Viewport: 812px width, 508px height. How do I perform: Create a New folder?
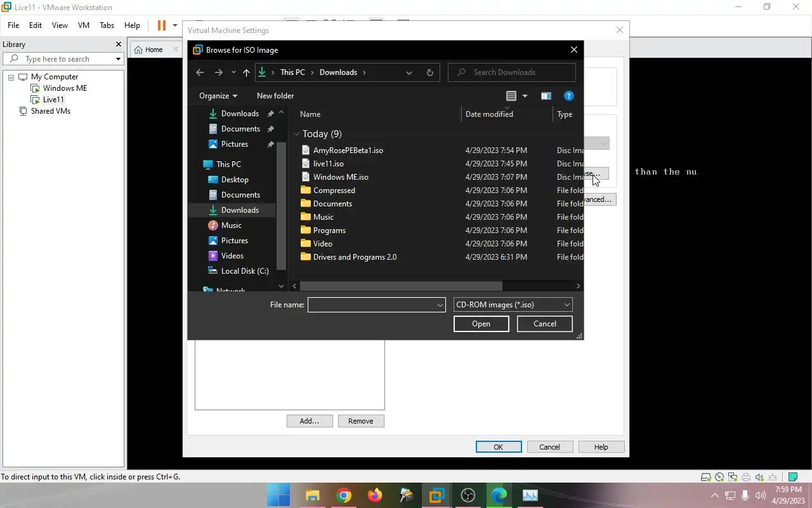[275, 96]
